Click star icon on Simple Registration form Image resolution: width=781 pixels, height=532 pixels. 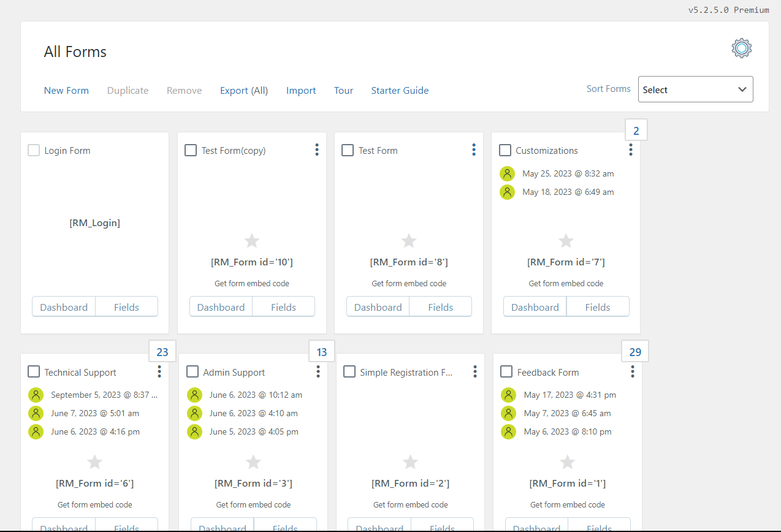pyautogui.click(x=410, y=462)
